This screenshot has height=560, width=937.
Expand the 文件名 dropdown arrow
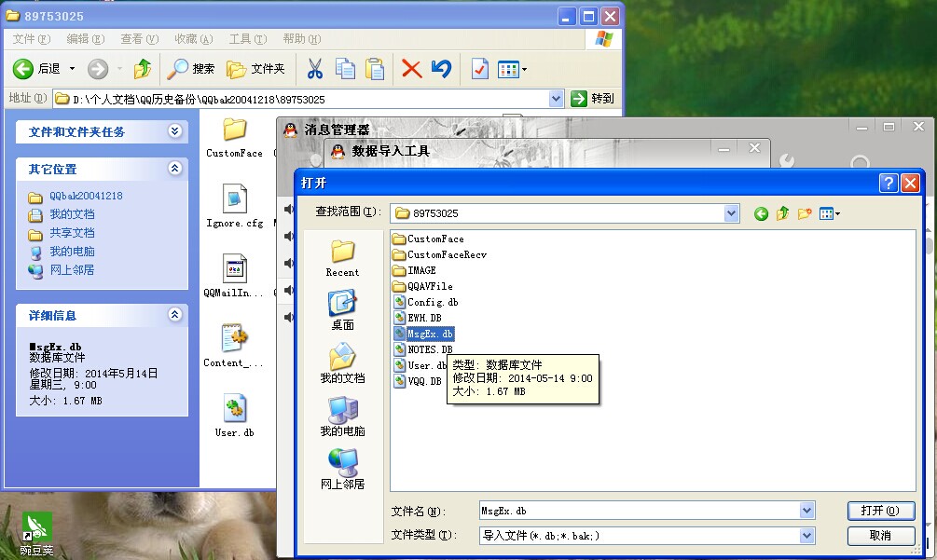click(x=806, y=511)
